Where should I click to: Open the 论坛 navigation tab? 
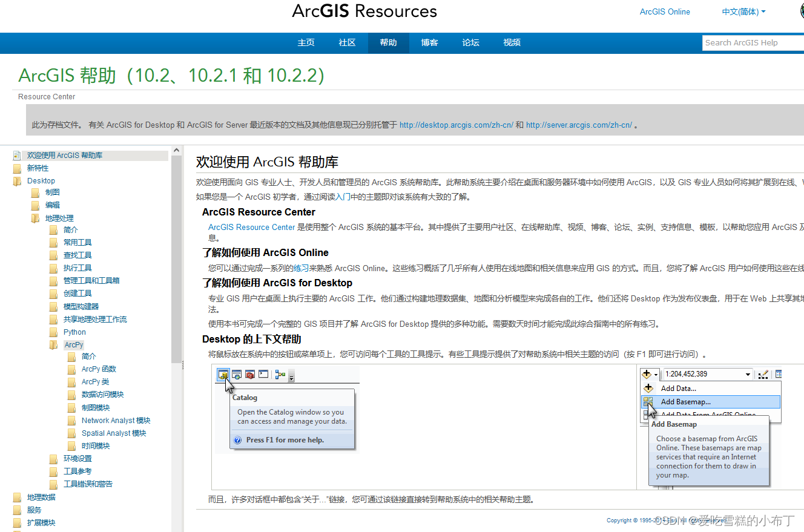pyautogui.click(x=471, y=42)
